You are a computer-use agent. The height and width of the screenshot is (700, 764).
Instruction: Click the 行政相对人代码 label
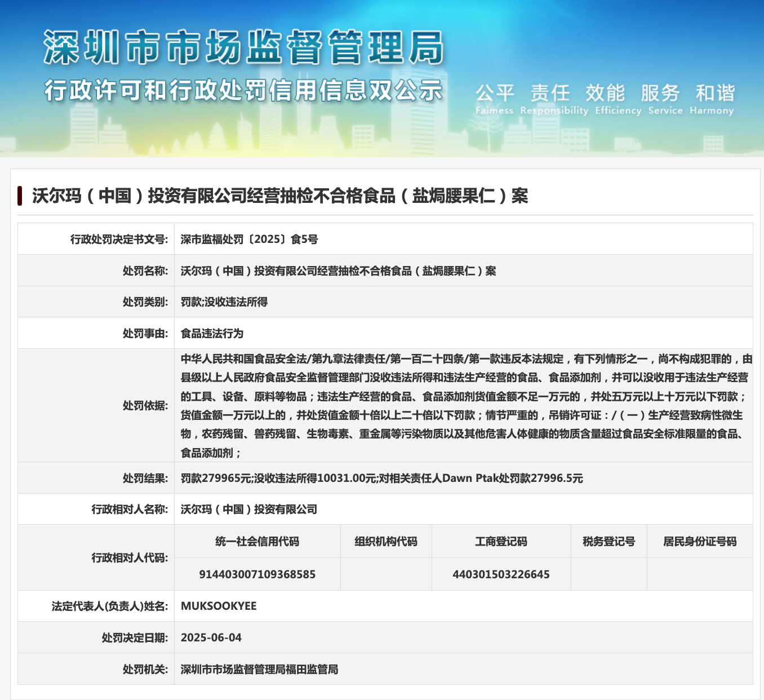(x=130, y=557)
